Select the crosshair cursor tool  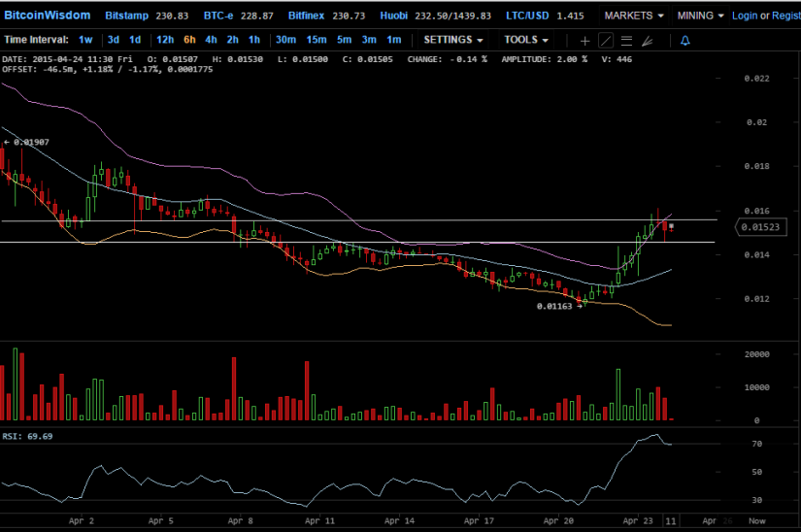click(584, 40)
